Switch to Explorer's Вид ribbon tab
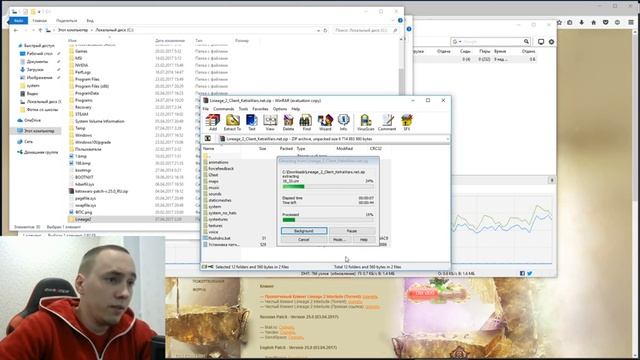This screenshot has height=360, width=640. (x=90, y=20)
